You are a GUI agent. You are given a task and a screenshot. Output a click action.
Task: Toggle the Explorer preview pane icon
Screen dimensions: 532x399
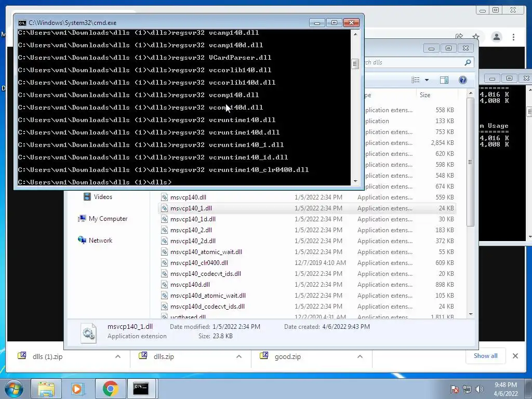[x=444, y=80]
